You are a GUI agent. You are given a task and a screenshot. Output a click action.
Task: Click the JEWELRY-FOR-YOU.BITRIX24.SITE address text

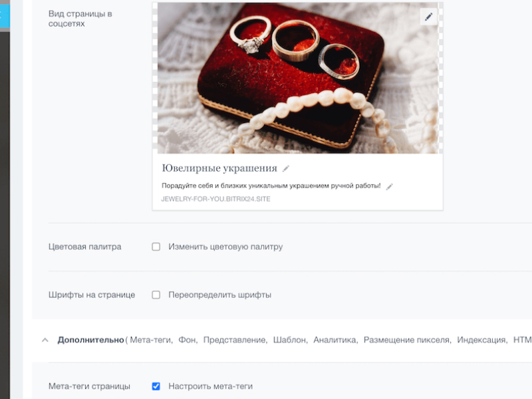(215, 199)
